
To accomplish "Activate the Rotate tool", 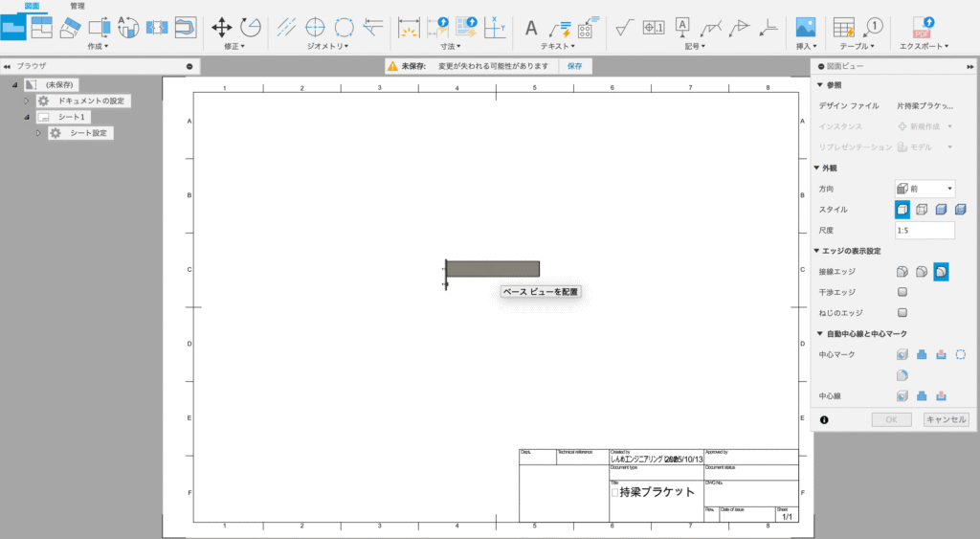I will click(251, 28).
